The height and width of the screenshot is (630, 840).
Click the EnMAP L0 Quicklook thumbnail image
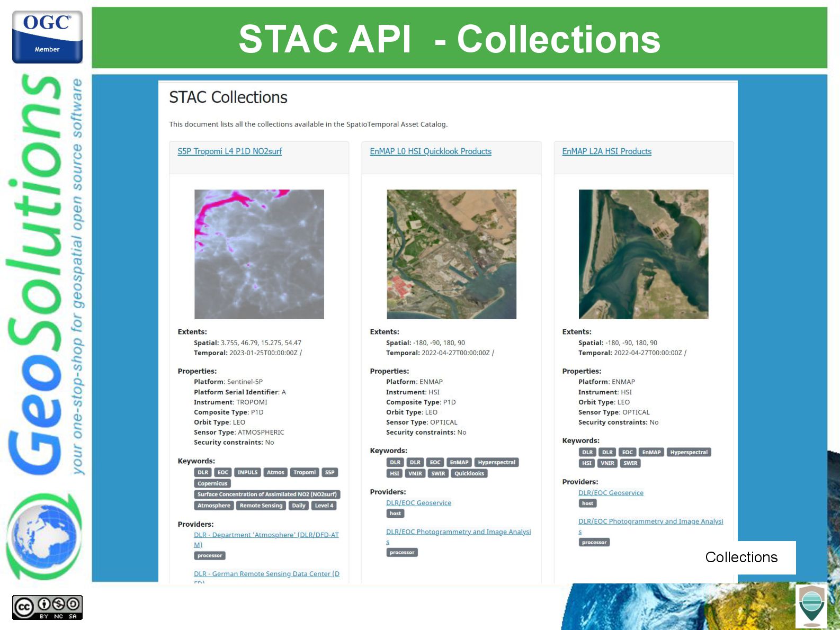pyautogui.click(x=451, y=254)
